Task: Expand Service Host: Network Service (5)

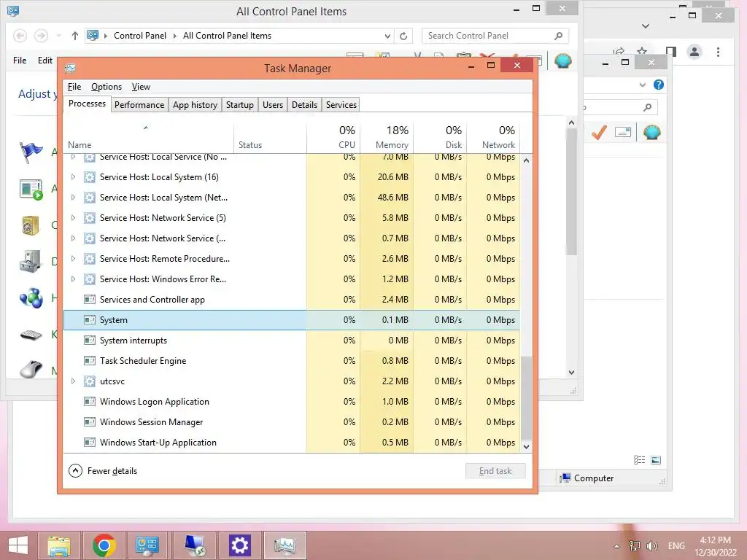Action: tap(73, 218)
